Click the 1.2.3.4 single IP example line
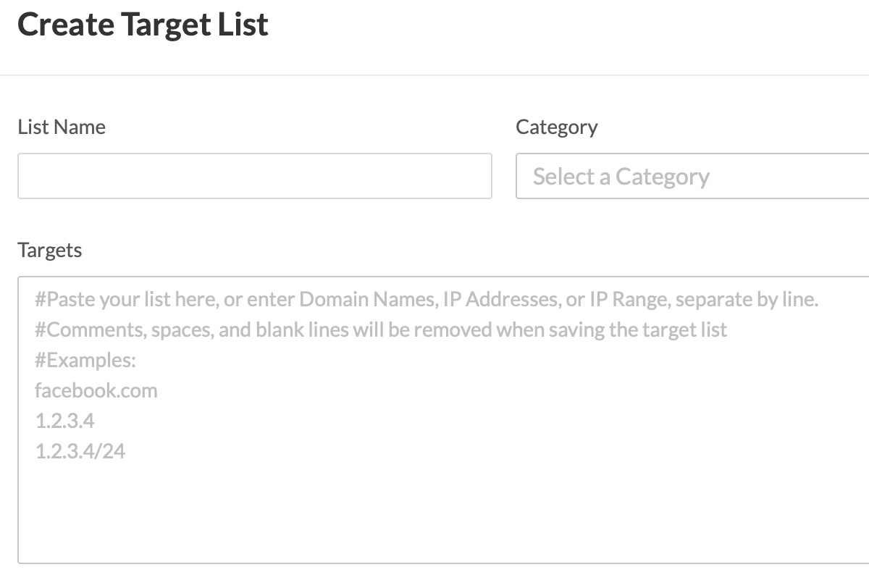The width and height of the screenshot is (869, 588). click(64, 421)
